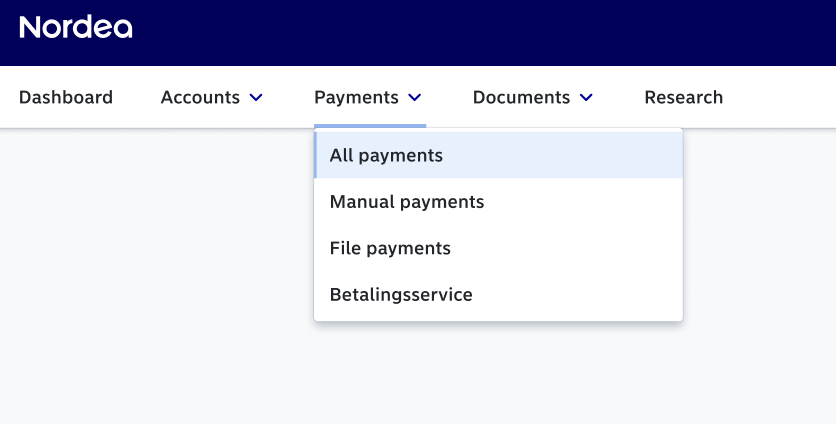This screenshot has width=836, height=424.
Task: Expand the Accounts chevron arrow
Action: (x=256, y=98)
